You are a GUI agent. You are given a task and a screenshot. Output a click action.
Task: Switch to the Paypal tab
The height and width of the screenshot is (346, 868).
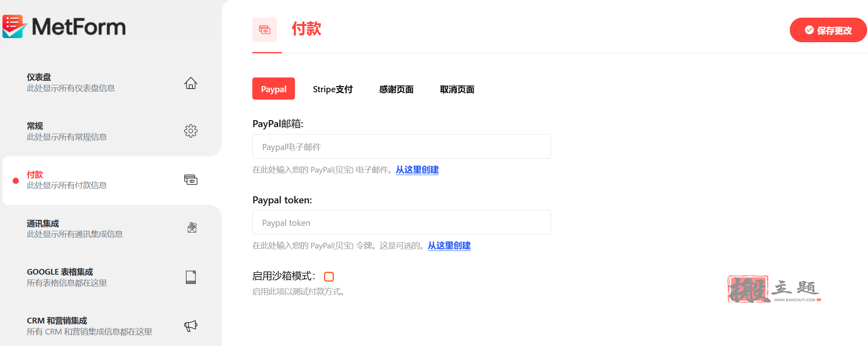point(274,89)
